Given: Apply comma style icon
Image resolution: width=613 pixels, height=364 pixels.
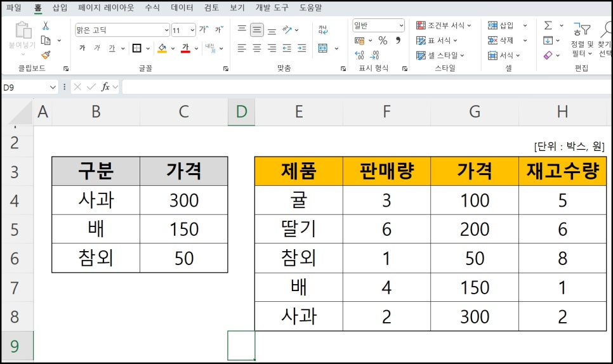Looking at the screenshot, I should coord(398,40).
